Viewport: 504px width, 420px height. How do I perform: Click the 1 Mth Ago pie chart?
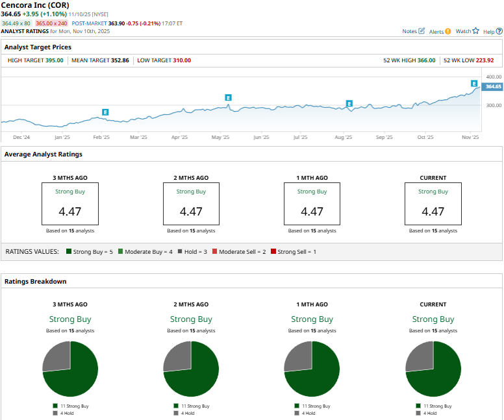tap(312, 368)
